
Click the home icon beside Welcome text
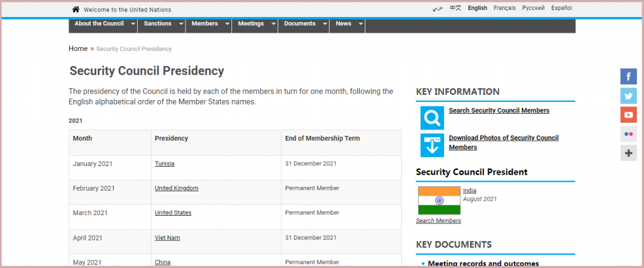pyautogui.click(x=75, y=9)
